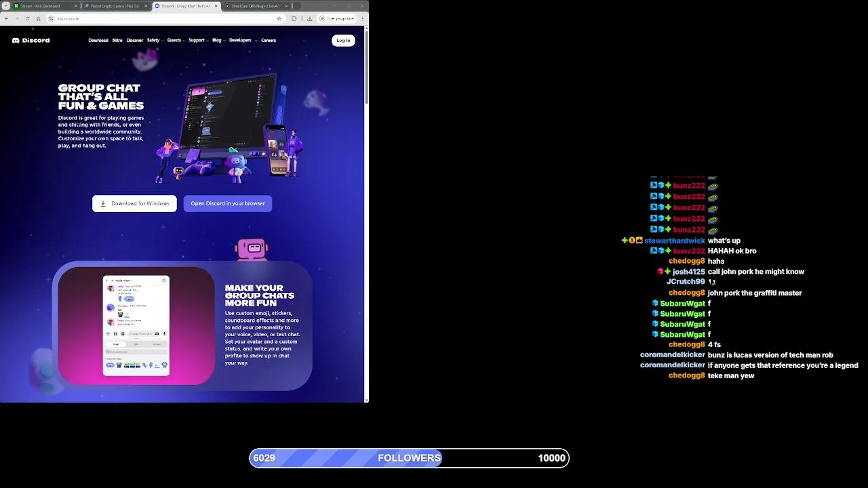Click Download for Windows button
This screenshot has height=488, width=868.
134,203
